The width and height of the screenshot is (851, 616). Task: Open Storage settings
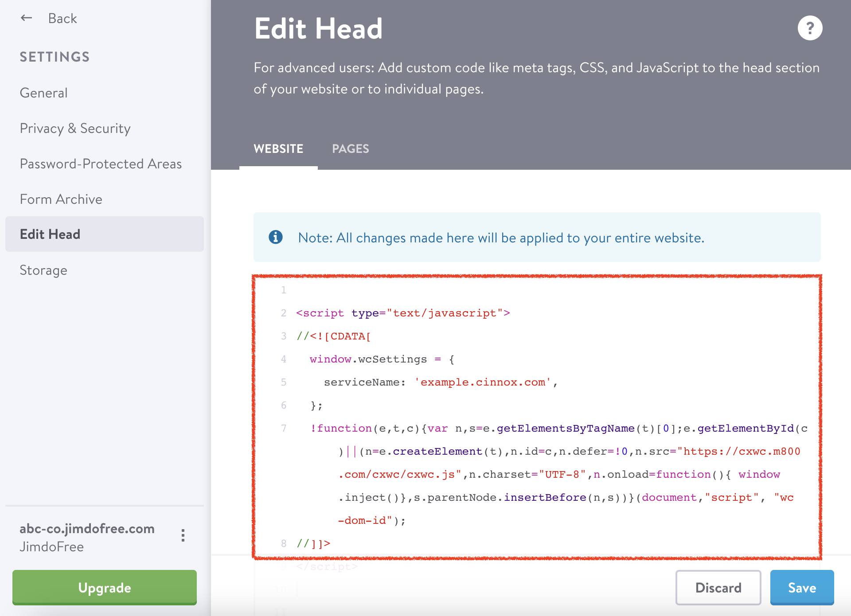(x=43, y=270)
